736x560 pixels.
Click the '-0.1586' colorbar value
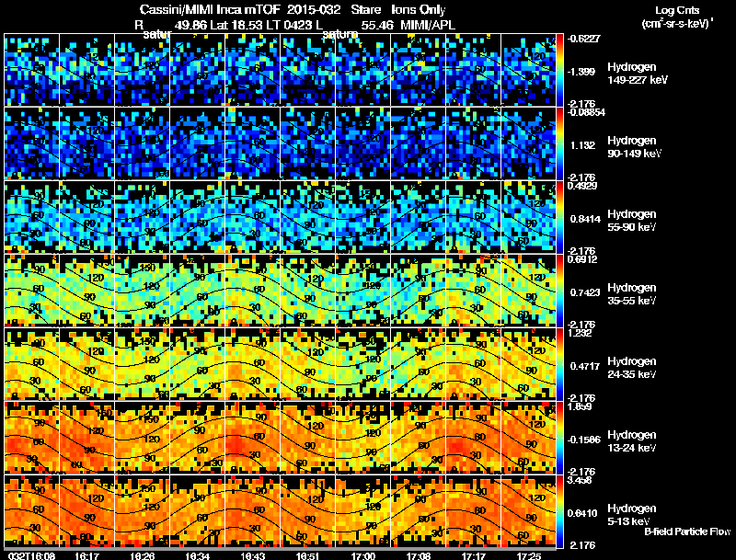584,440
